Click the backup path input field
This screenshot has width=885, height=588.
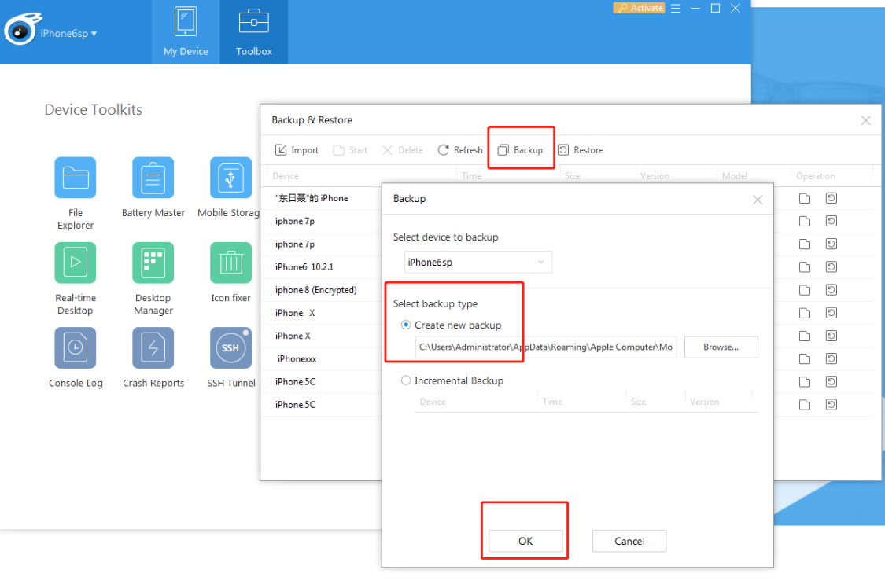pos(546,347)
